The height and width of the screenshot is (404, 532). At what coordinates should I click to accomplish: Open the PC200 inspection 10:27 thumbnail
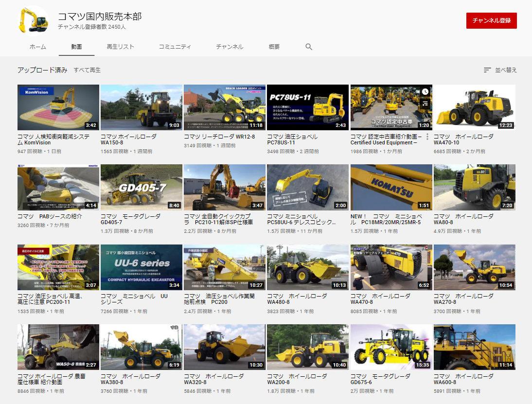225,267
